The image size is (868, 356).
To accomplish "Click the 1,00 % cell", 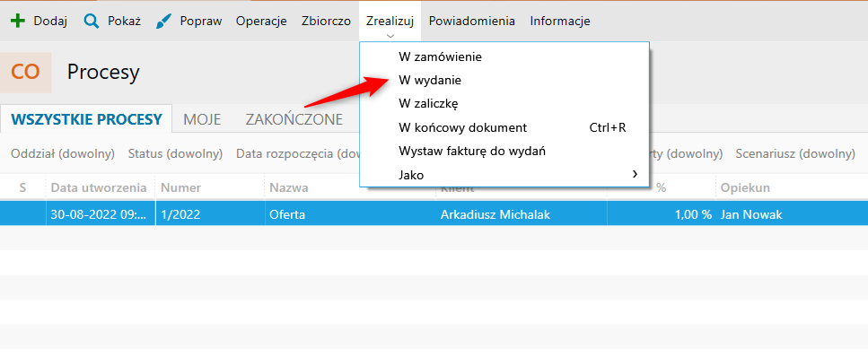I will pos(662,214).
